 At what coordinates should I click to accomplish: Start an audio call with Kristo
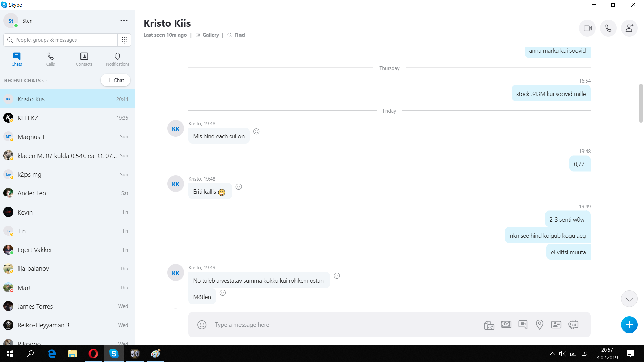[608, 28]
